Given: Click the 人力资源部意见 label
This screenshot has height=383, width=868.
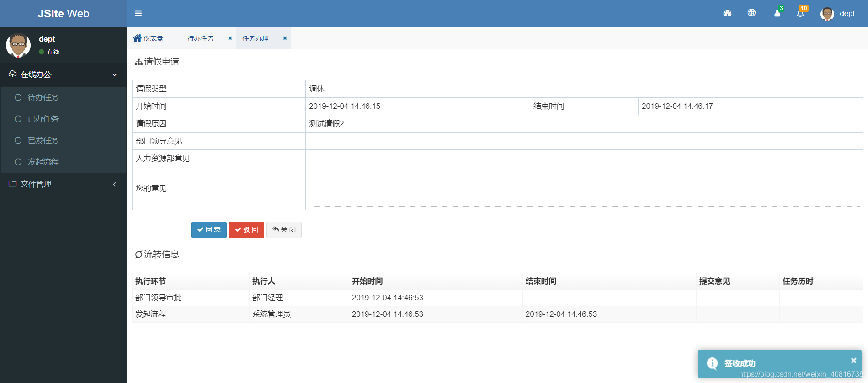Looking at the screenshot, I should click(163, 158).
